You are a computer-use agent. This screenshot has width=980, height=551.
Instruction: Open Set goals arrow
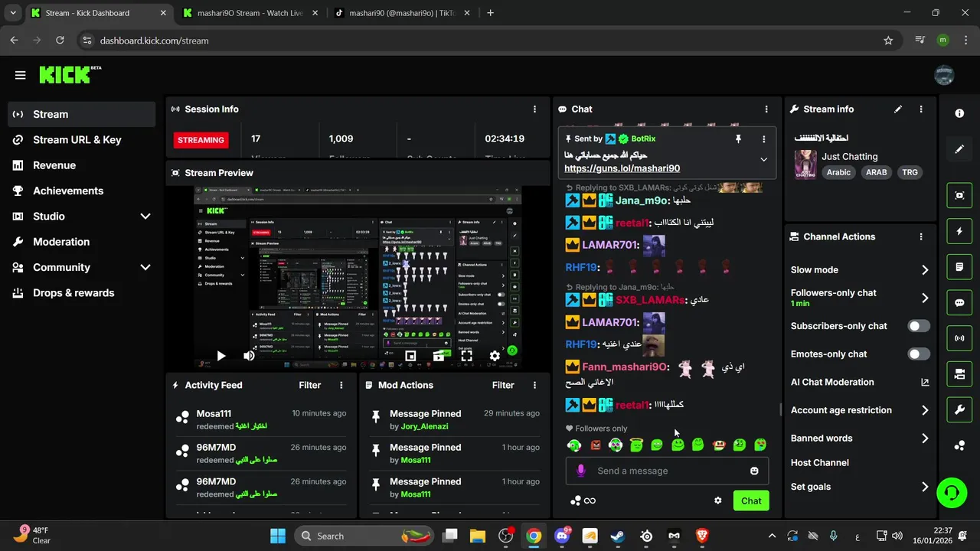coord(924,487)
